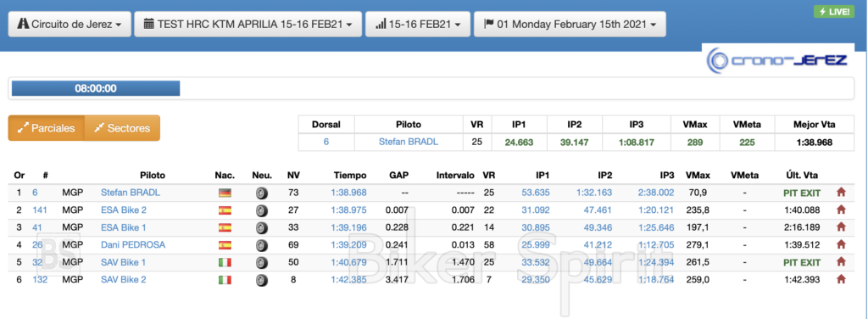Click PIT EXIT status for SAV Bike 1
The image size is (868, 319).
tap(802, 262)
